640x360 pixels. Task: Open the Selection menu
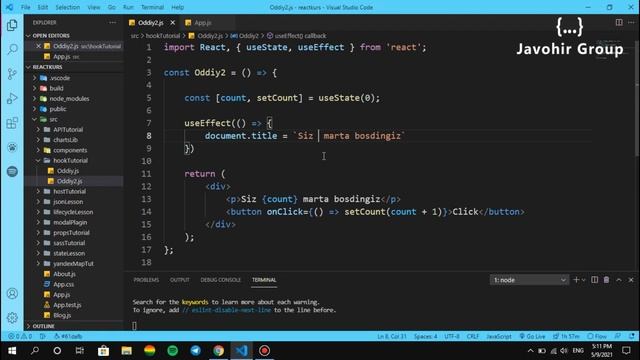tap(67, 7)
